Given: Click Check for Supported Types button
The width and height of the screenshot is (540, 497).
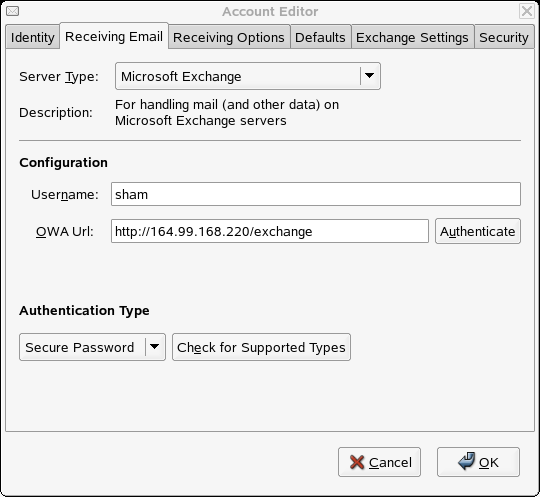Looking at the screenshot, I should (x=261, y=347).
